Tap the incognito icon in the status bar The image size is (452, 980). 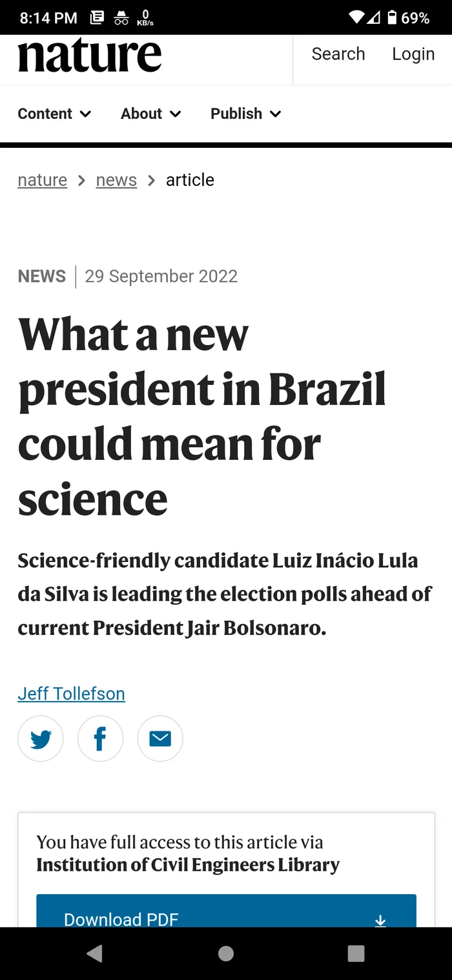click(x=121, y=18)
